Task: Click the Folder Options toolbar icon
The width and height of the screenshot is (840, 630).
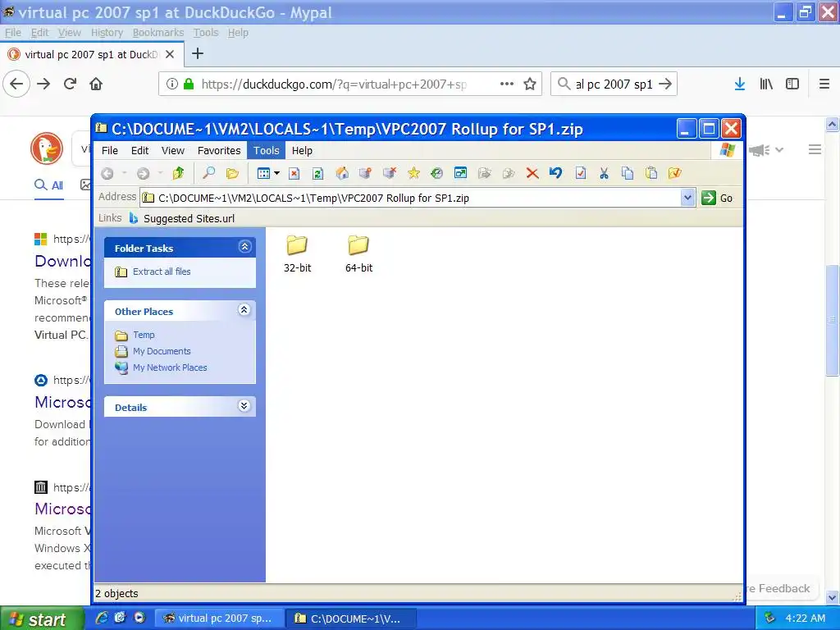Action: coord(674,173)
